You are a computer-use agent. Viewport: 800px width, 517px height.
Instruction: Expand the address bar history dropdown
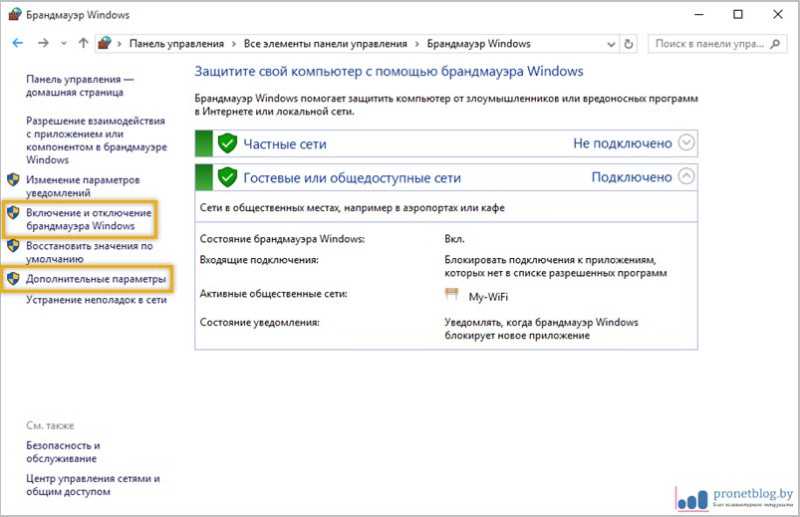coord(611,44)
